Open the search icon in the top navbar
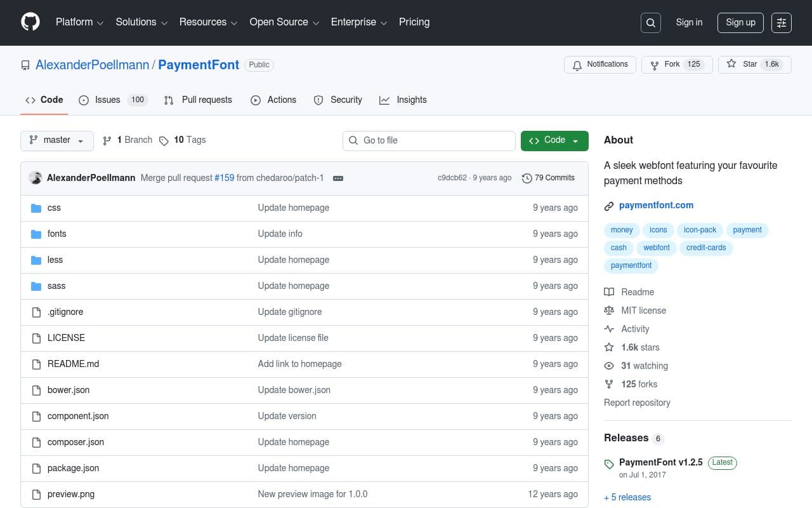This screenshot has width=812, height=508. point(650,22)
